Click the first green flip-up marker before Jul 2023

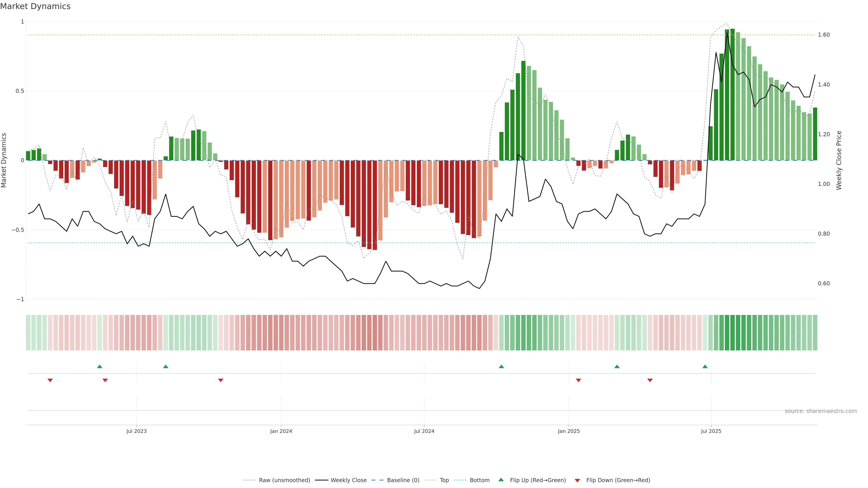click(99, 366)
